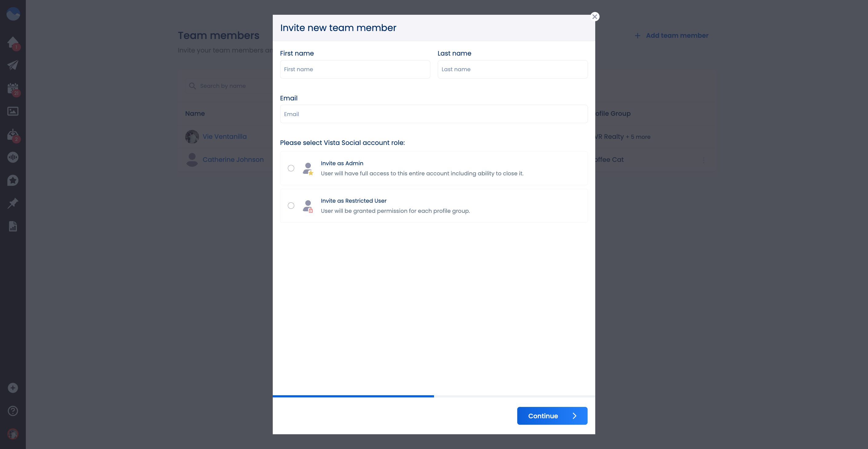
Task: Select the social Listening waveform icon
Action: (x=13, y=157)
